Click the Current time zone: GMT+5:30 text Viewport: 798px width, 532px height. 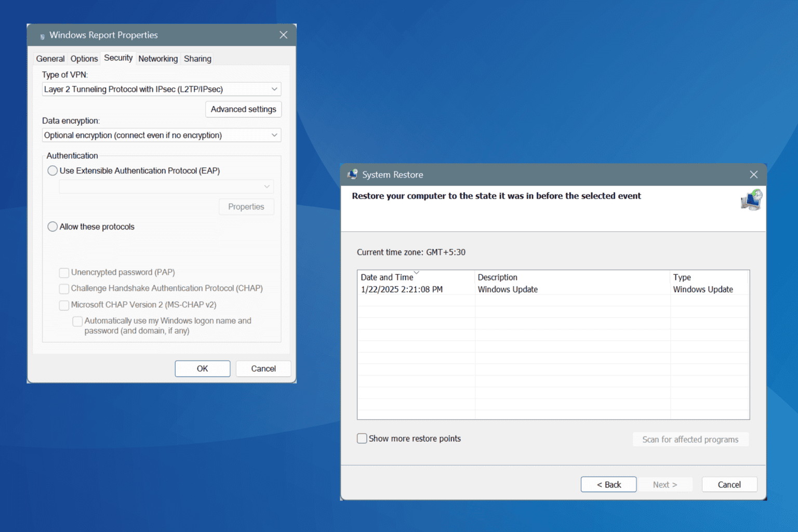tap(411, 252)
